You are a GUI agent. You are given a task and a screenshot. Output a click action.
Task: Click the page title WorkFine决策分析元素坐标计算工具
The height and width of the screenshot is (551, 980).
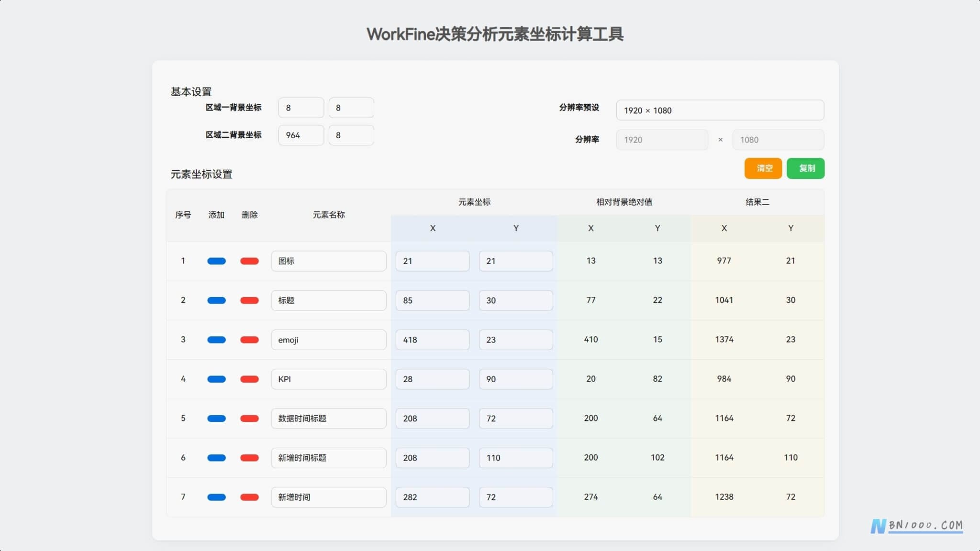(x=495, y=34)
